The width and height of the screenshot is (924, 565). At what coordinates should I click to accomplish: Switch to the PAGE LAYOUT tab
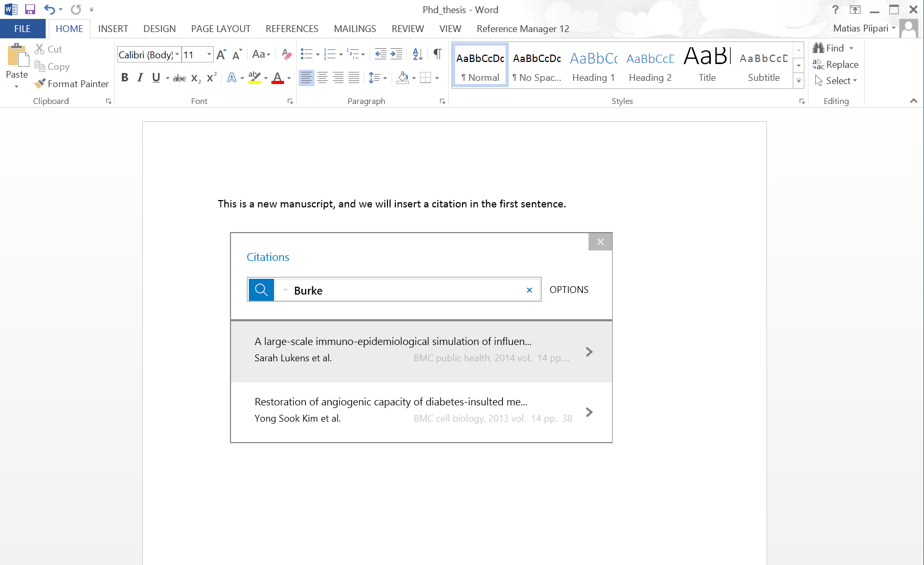tap(220, 29)
